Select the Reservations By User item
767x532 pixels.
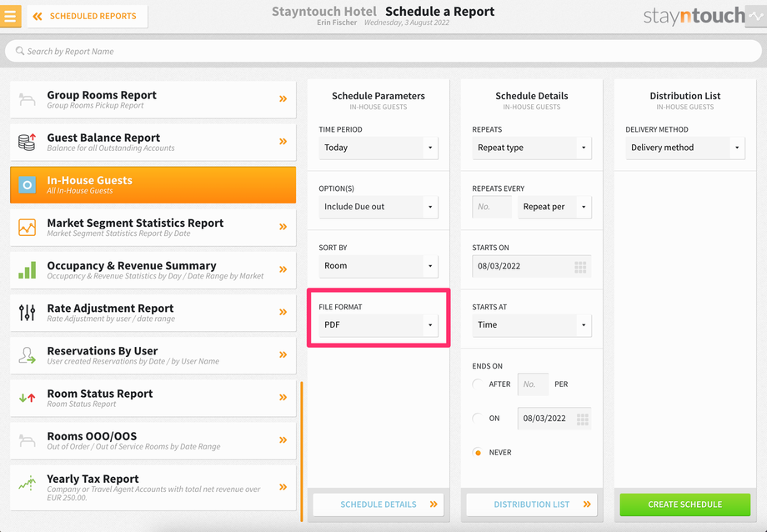point(153,355)
